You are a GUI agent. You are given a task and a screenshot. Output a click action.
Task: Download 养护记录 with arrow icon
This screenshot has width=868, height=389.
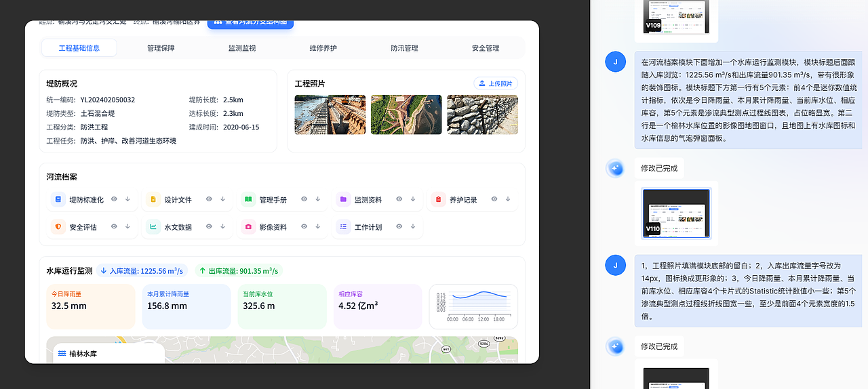[x=508, y=199]
